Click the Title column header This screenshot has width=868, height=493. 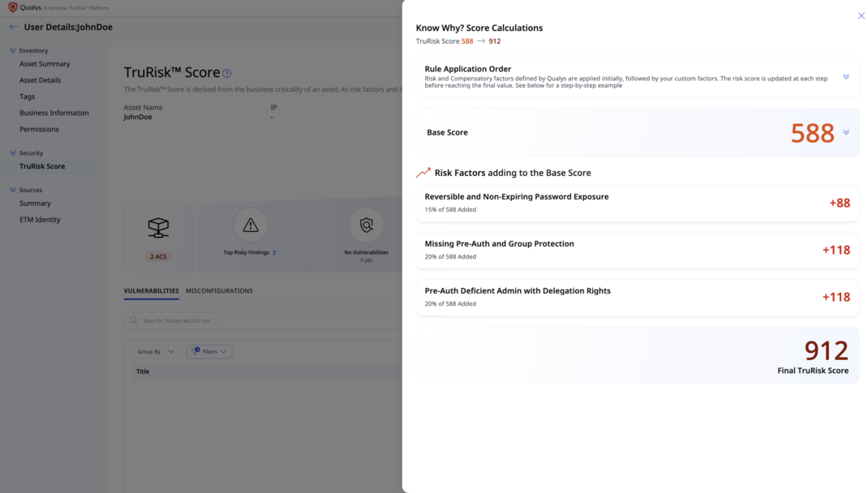coord(143,372)
